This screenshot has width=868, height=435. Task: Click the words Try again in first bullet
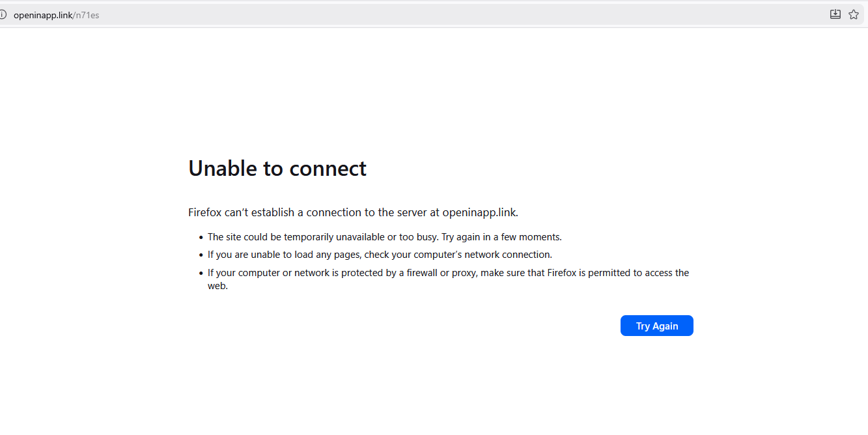tap(460, 237)
